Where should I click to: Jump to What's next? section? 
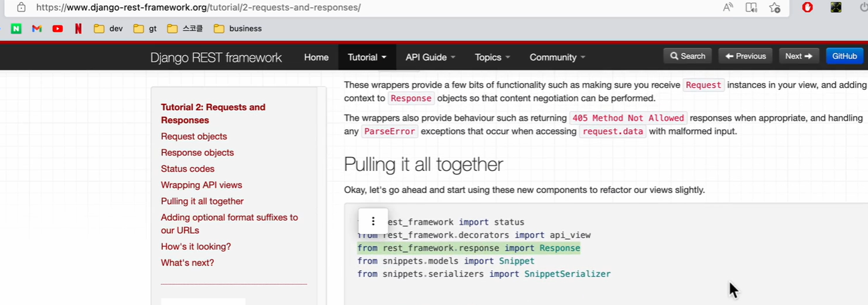coord(187,262)
